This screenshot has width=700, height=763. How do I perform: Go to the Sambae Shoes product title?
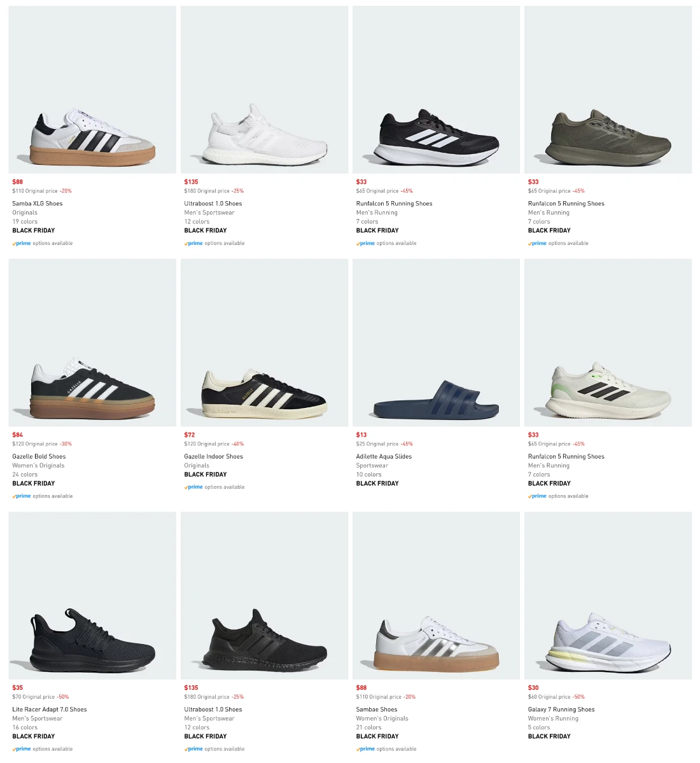[x=377, y=710]
